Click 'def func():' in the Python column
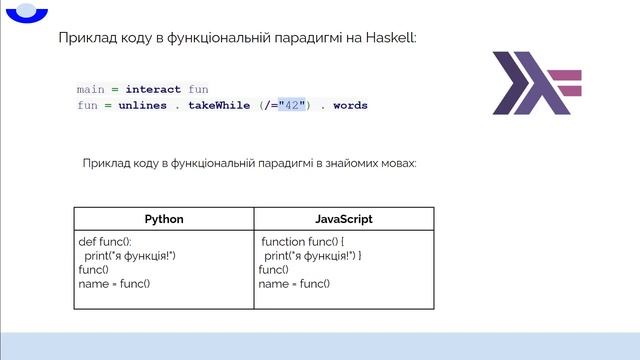The width and height of the screenshot is (640, 360). coord(105,242)
